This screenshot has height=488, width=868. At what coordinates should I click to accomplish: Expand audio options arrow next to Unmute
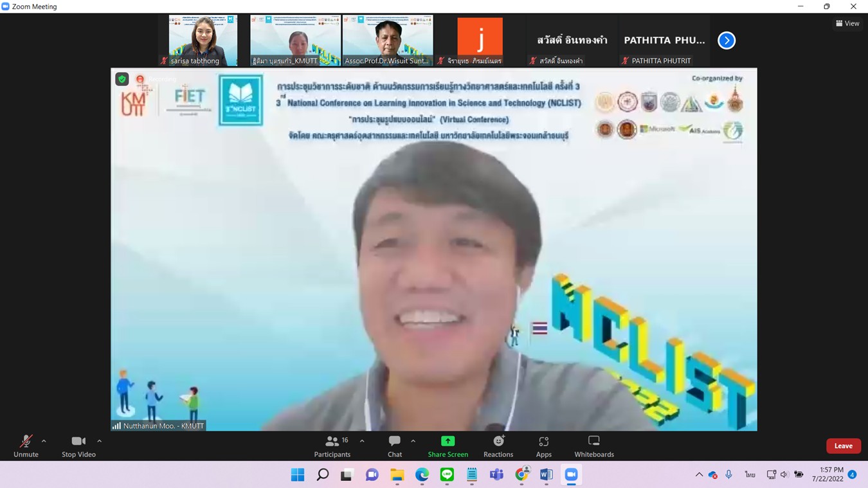44,441
